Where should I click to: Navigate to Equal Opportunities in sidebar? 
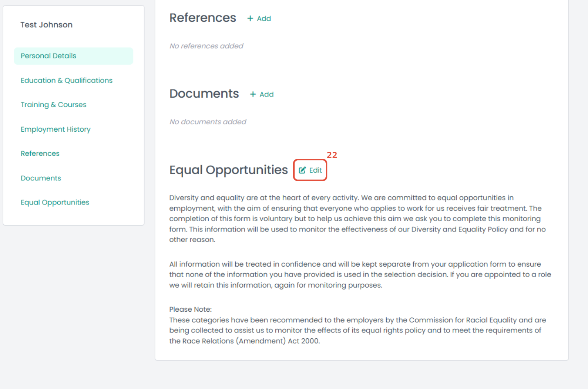click(55, 202)
